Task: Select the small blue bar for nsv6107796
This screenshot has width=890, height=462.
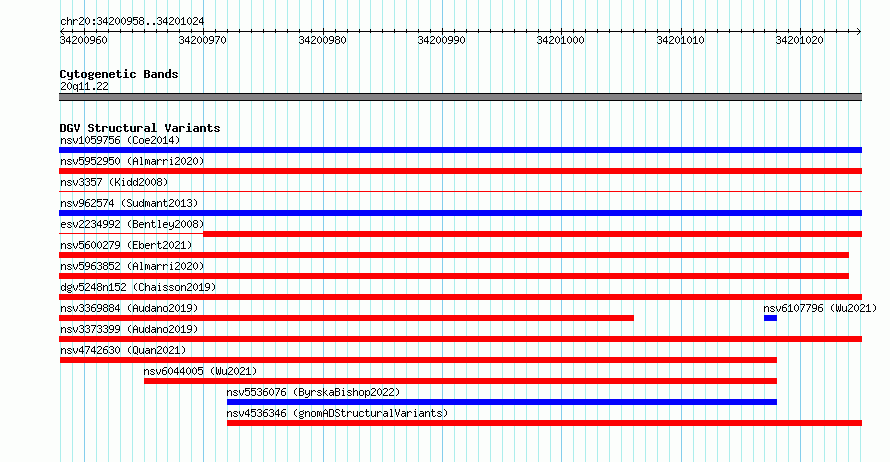Action: [x=770, y=318]
